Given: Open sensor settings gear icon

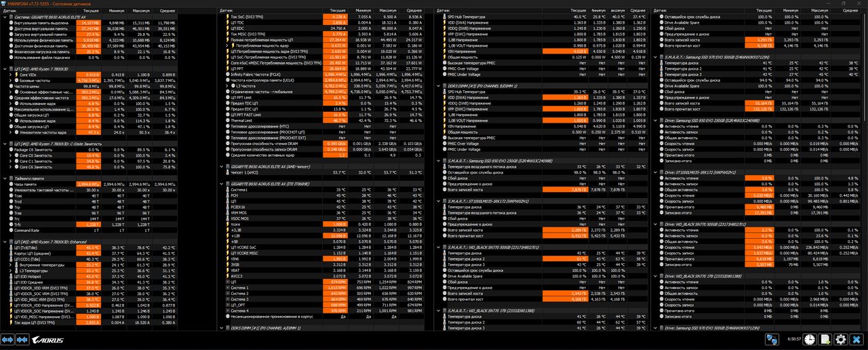Looking at the screenshot, I should click(841, 339).
